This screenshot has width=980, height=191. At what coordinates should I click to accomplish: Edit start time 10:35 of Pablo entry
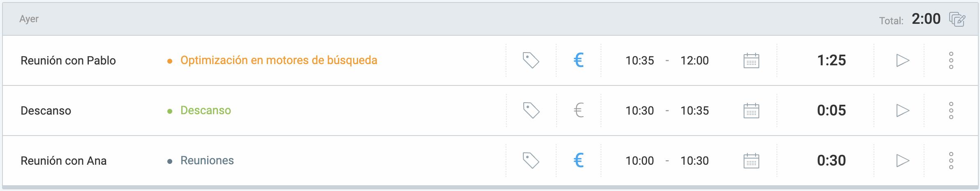click(x=640, y=60)
